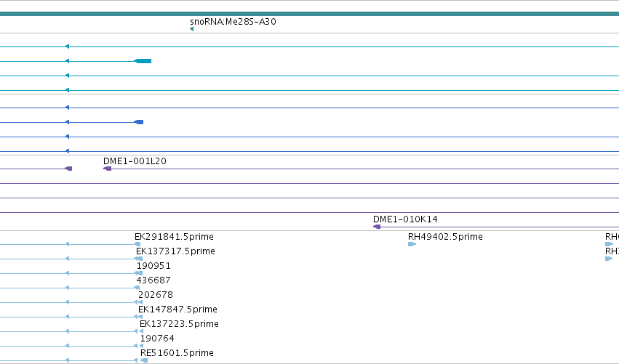
Task: Select the EK291841.5prime light-blue arrow glyph
Action: (x=137, y=244)
